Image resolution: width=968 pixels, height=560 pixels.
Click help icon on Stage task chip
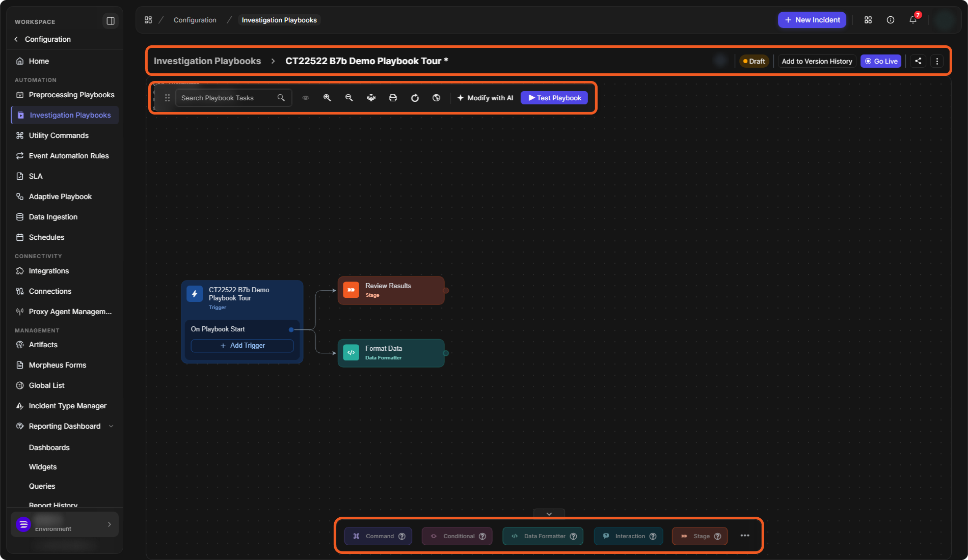[x=718, y=536]
